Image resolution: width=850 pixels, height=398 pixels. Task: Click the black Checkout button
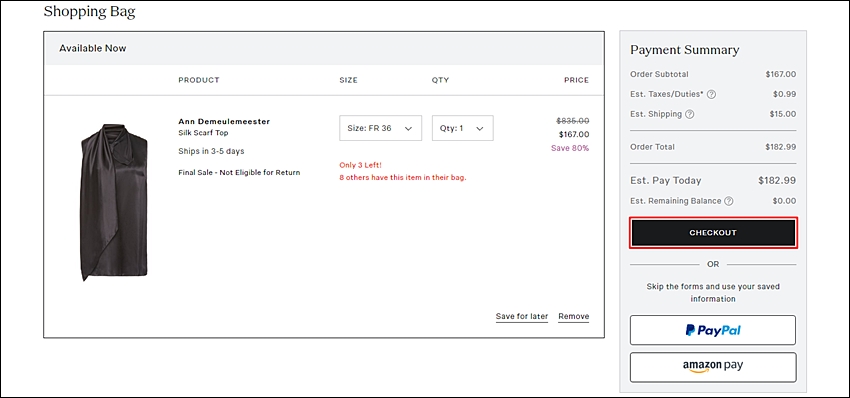pyautogui.click(x=713, y=233)
